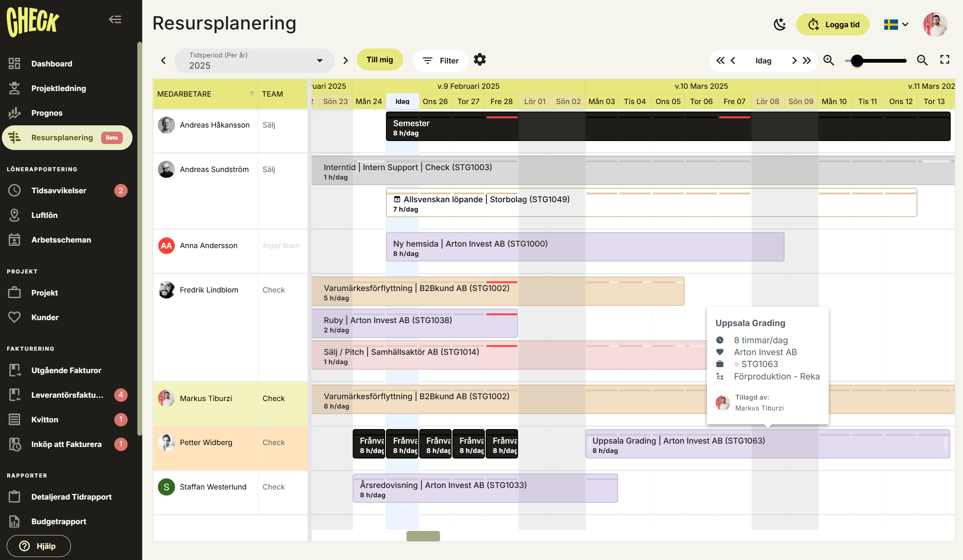963x560 pixels.
Task: Click the Beta badge on Resursplanering
Action: pos(112,138)
